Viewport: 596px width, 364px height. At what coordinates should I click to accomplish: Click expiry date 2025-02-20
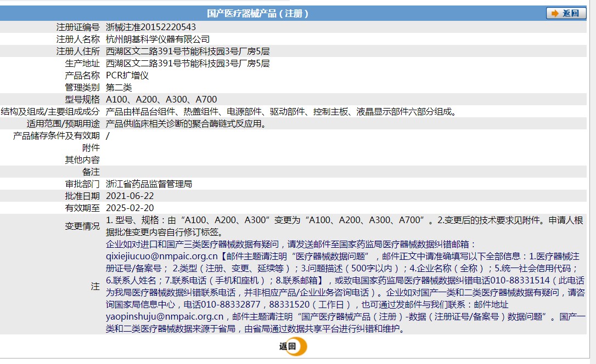(130, 208)
